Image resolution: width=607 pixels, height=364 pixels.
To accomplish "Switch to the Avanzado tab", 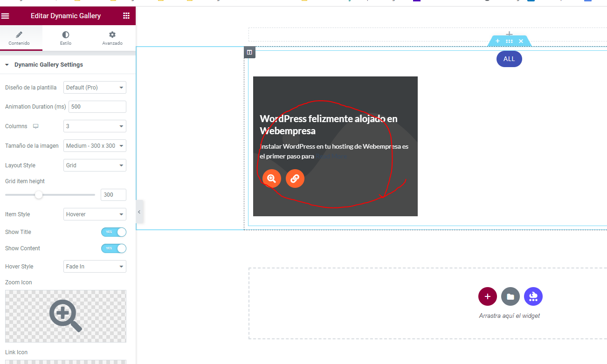I will point(112,38).
